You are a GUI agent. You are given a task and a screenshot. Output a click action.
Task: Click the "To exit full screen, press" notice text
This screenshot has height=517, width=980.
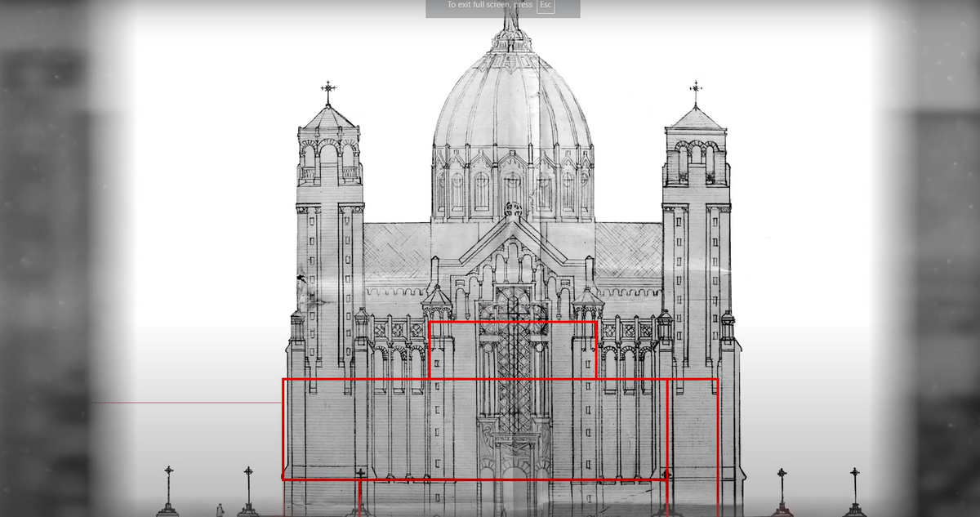click(489, 5)
